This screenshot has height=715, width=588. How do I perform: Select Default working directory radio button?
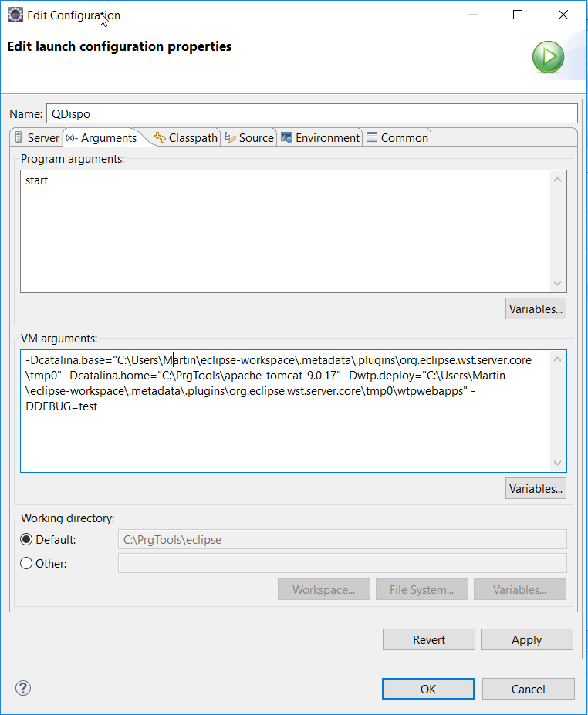pyautogui.click(x=27, y=540)
